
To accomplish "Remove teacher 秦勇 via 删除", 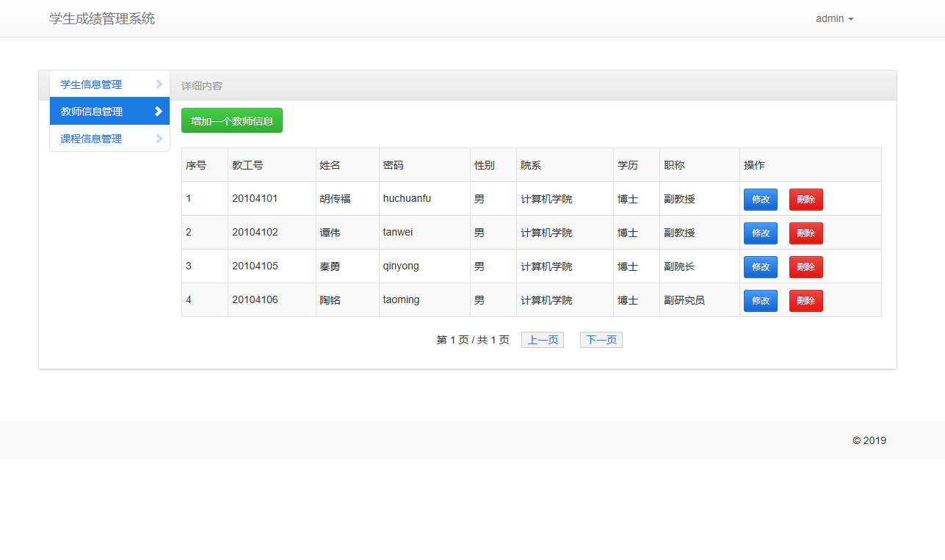I will pyautogui.click(x=805, y=267).
